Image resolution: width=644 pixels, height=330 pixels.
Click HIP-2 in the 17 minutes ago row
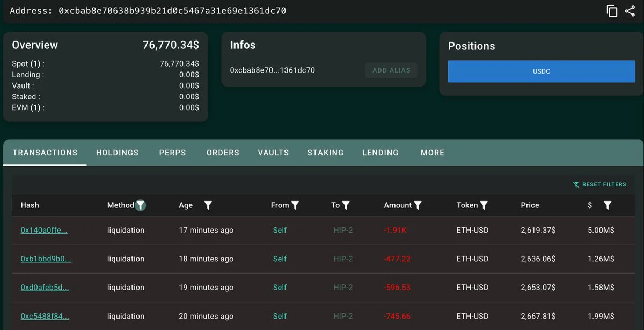click(x=343, y=230)
